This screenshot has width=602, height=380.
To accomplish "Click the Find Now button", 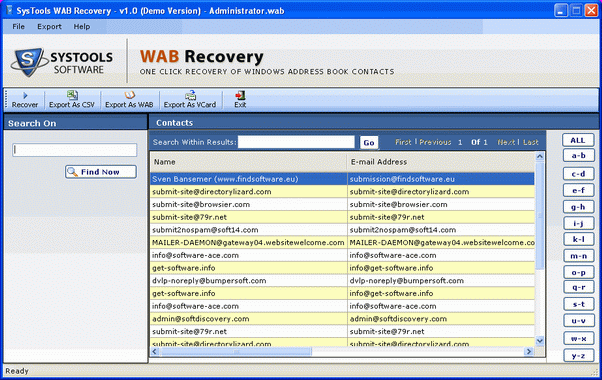I will 101,172.
